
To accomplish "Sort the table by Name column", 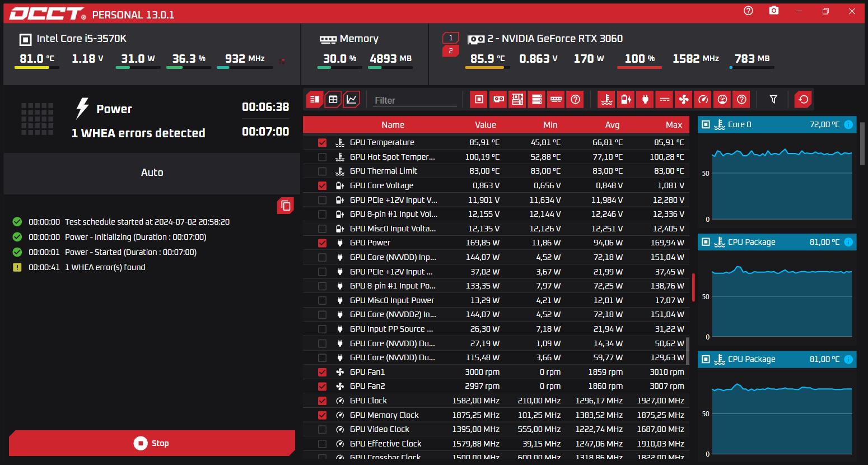I will [x=393, y=125].
